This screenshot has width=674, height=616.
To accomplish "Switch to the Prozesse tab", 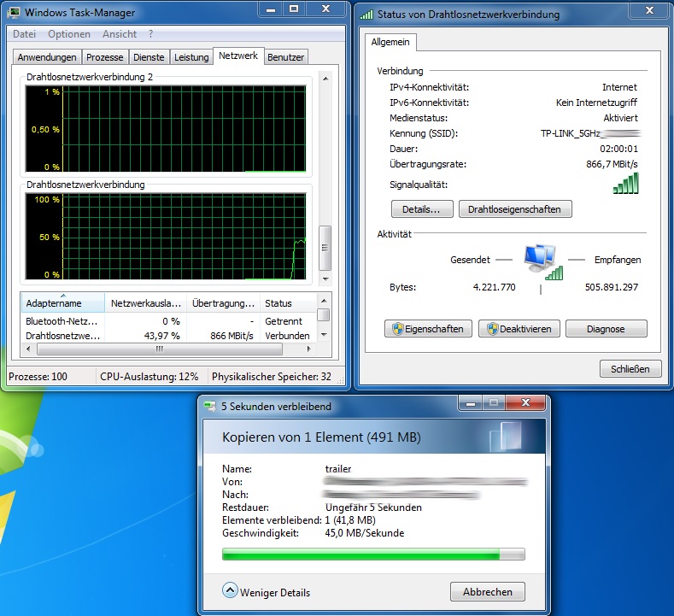I will coord(106,57).
